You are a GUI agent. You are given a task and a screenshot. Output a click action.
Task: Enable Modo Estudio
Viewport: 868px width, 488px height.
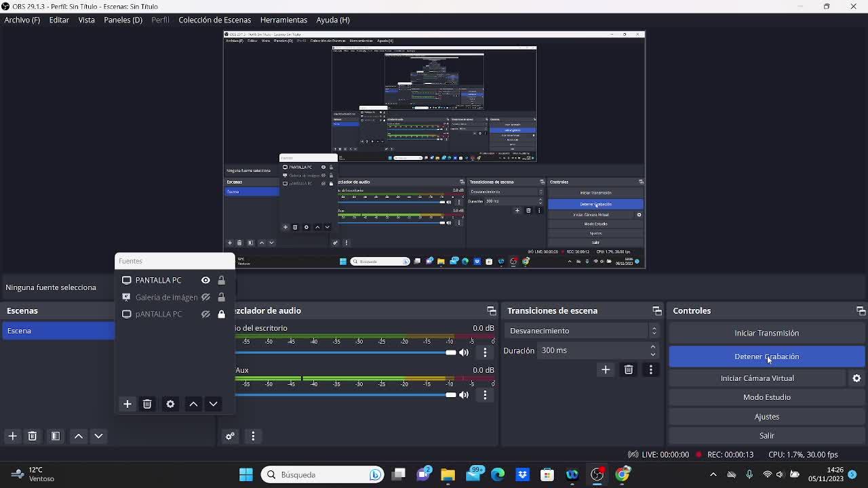[x=766, y=397]
